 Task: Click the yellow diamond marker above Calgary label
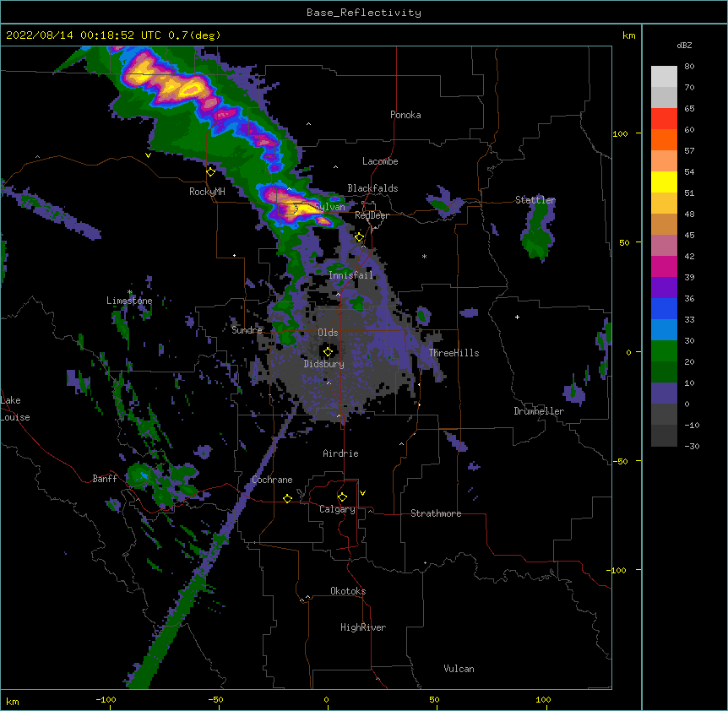[x=342, y=497]
